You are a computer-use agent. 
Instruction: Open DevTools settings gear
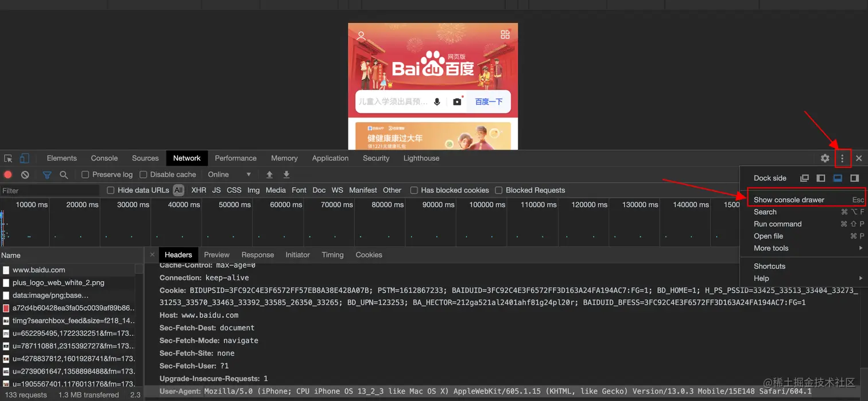[825, 158]
